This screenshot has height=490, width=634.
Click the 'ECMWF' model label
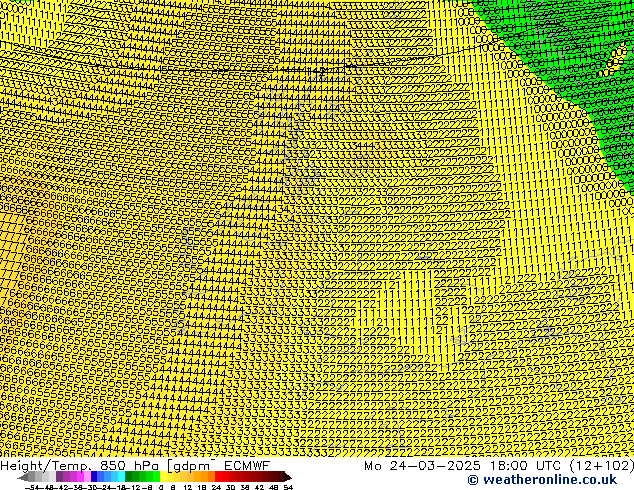(247, 466)
